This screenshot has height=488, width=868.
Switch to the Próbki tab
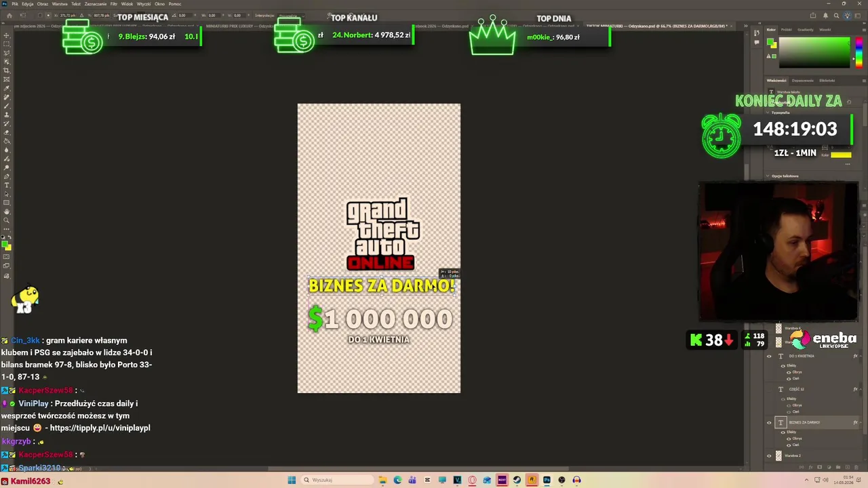pos(786,30)
